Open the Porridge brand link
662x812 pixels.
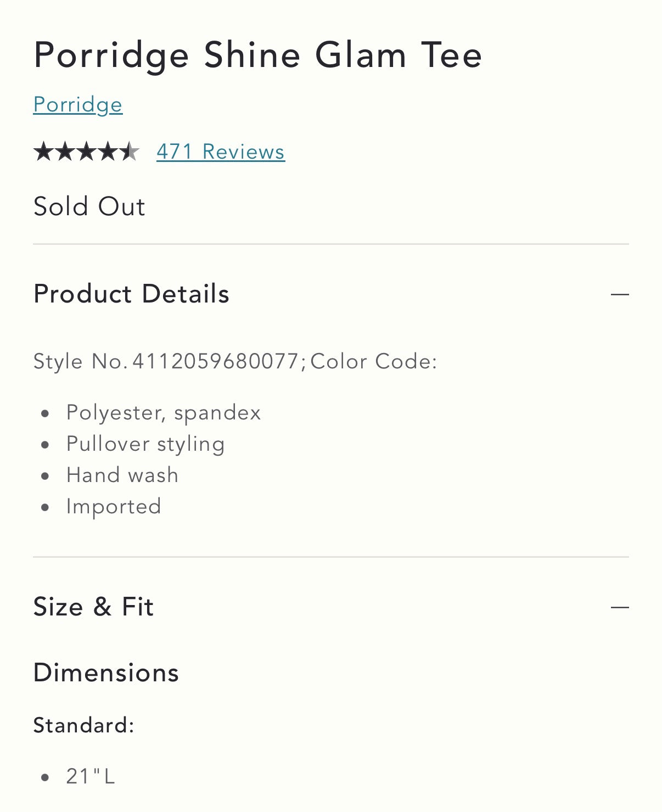(78, 104)
